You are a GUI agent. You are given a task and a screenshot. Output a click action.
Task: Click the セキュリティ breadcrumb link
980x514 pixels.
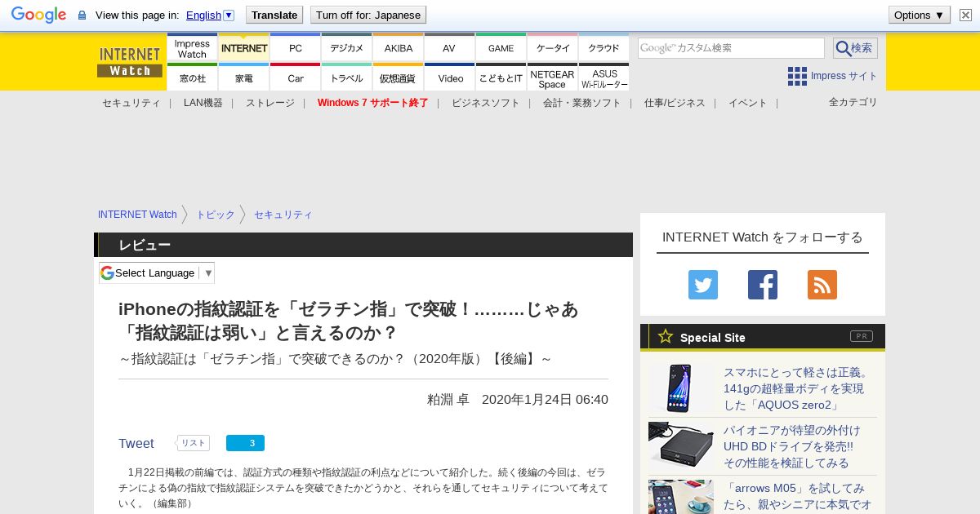pos(283,215)
